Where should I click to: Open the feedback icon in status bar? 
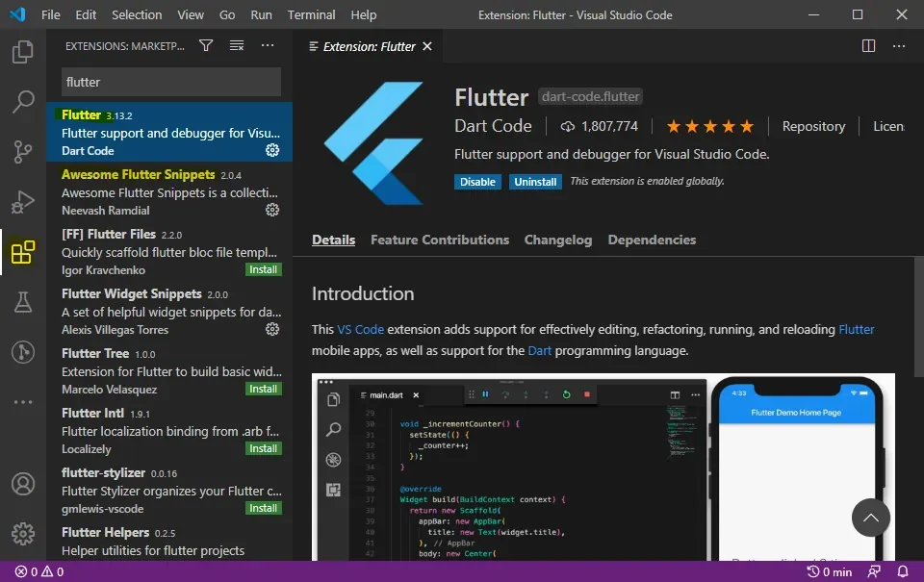point(874,571)
